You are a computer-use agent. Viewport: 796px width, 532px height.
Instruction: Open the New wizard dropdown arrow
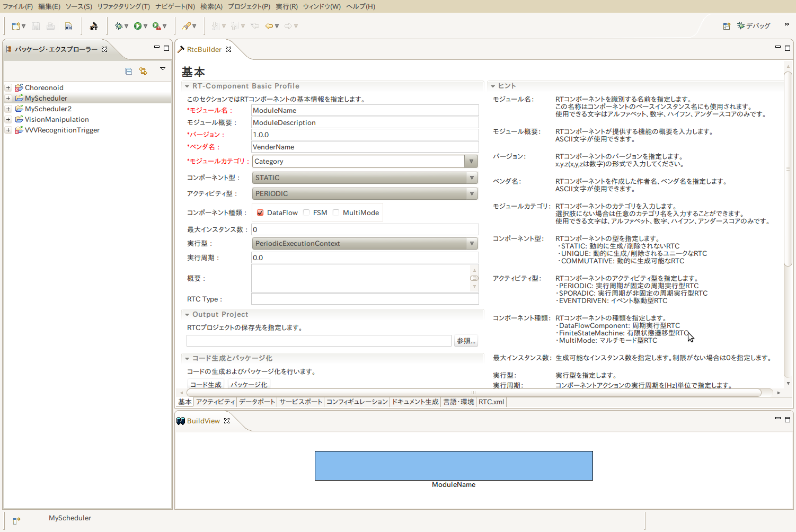click(x=23, y=26)
